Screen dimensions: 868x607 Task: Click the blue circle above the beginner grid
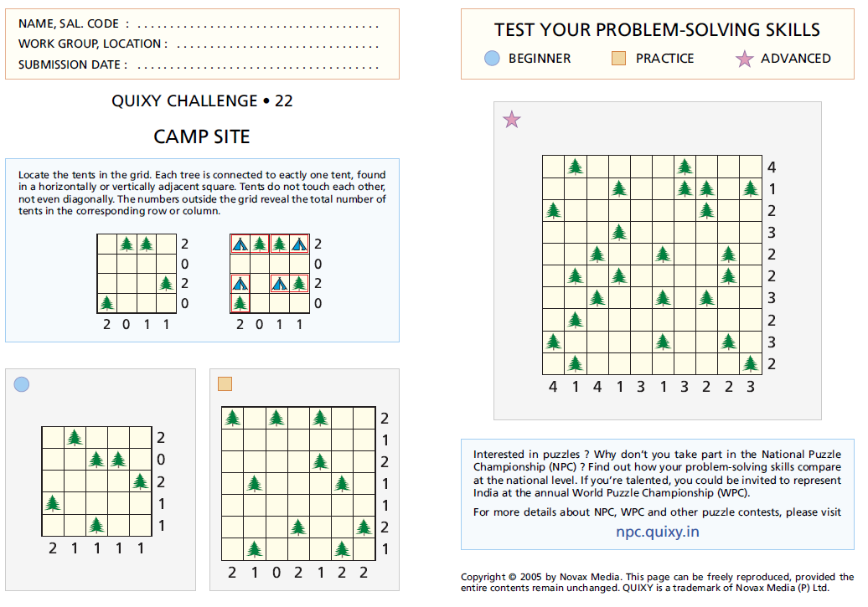[x=22, y=384]
